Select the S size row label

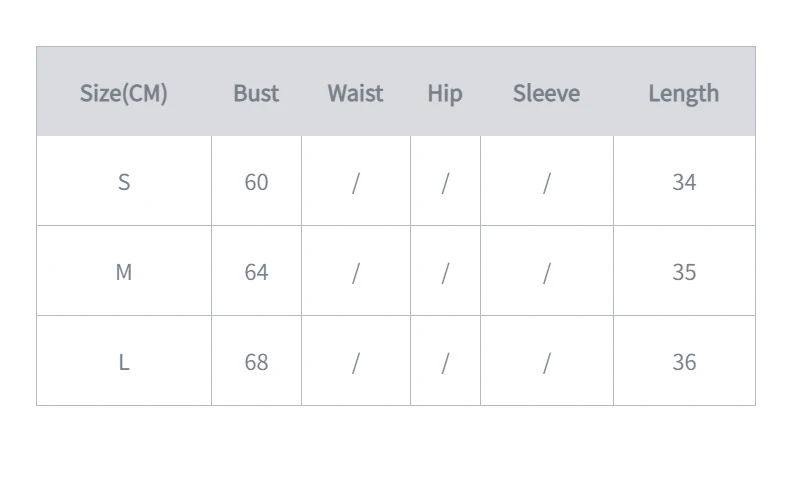[124, 182]
